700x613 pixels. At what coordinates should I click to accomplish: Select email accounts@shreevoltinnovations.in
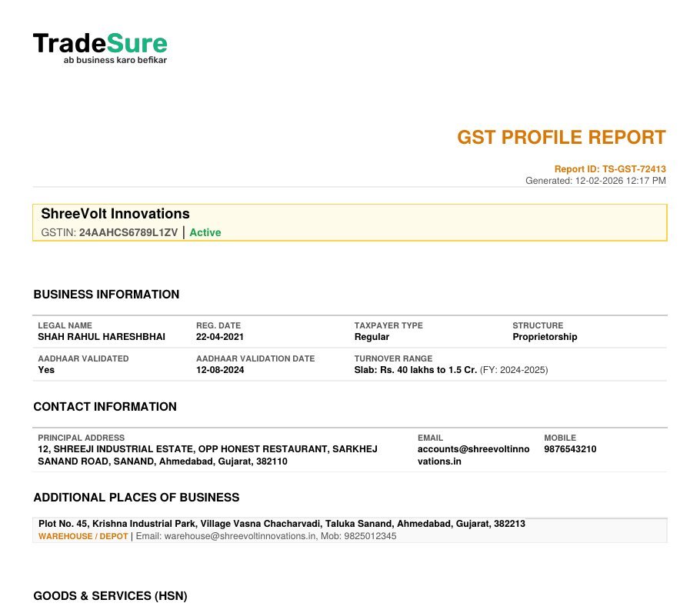coord(474,455)
